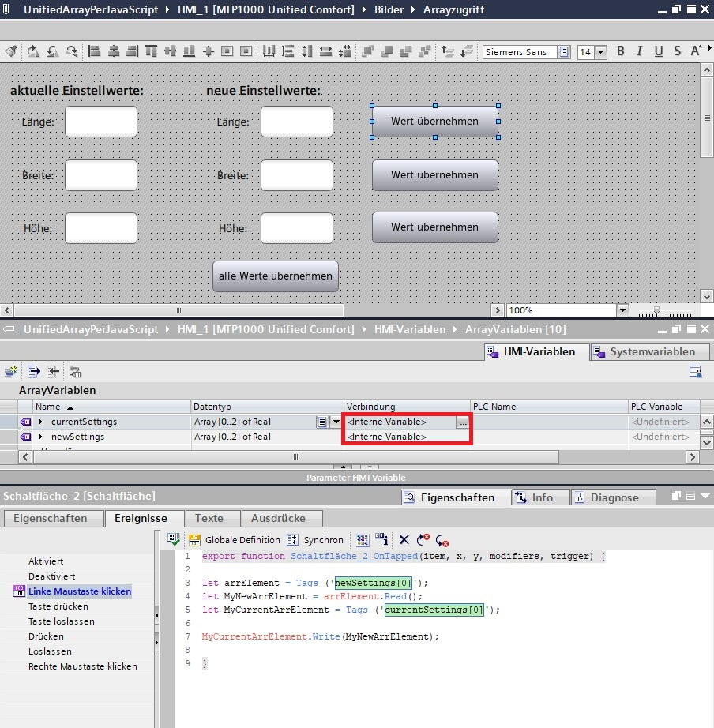This screenshot has width=714, height=728.
Task: Expand the newSettings array variable
Action: (x=40, y=437)
